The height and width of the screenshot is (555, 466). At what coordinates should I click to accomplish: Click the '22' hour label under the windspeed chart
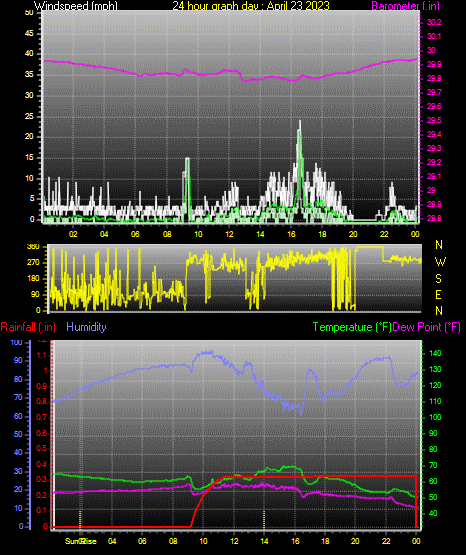(384, 234)
